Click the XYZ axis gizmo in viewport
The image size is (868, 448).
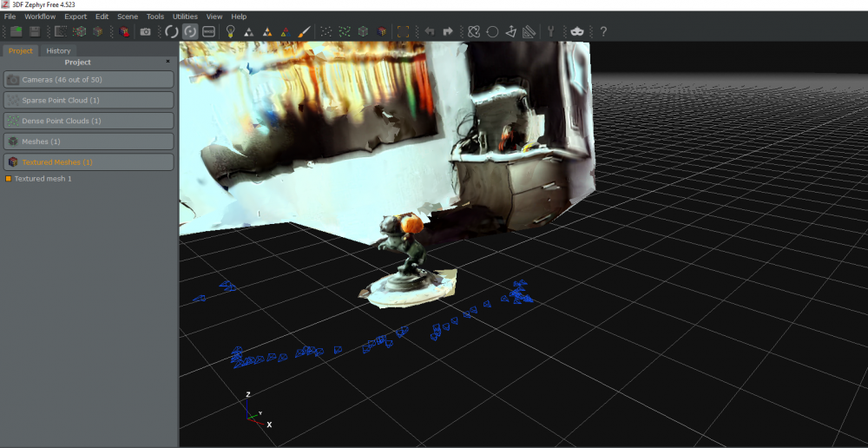coord(258,410)
